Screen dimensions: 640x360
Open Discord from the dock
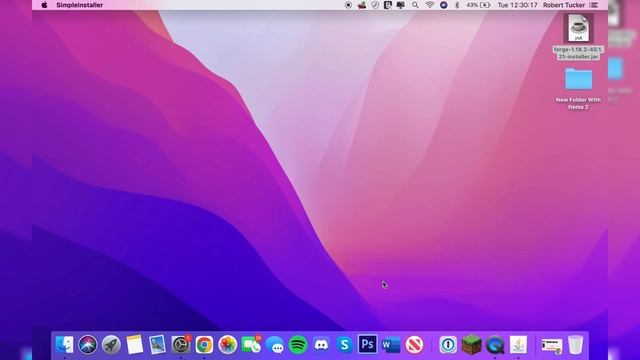(321, 345)
